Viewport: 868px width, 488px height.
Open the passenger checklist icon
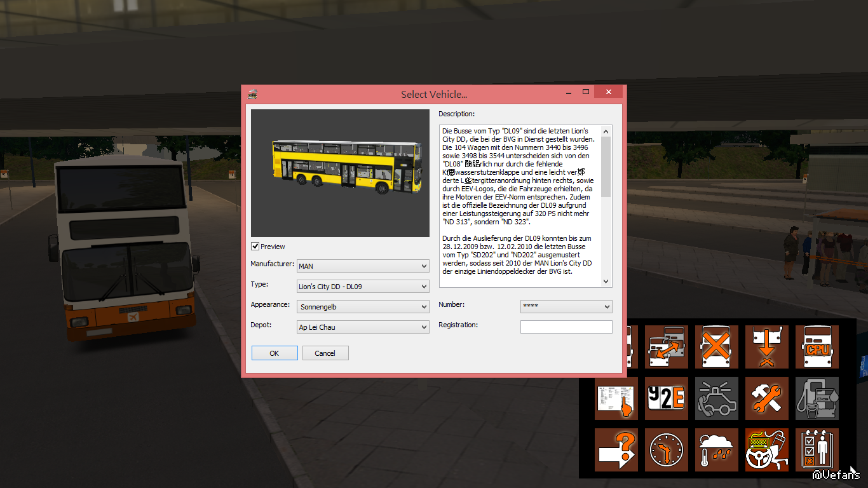(817, 449)
